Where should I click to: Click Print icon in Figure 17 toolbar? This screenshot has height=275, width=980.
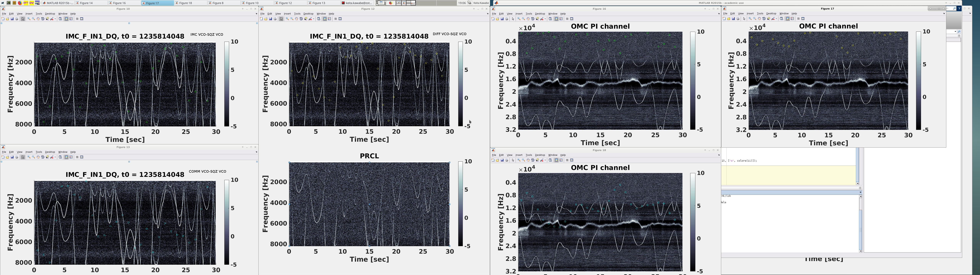pyautogui.click(x=738, y=19)
